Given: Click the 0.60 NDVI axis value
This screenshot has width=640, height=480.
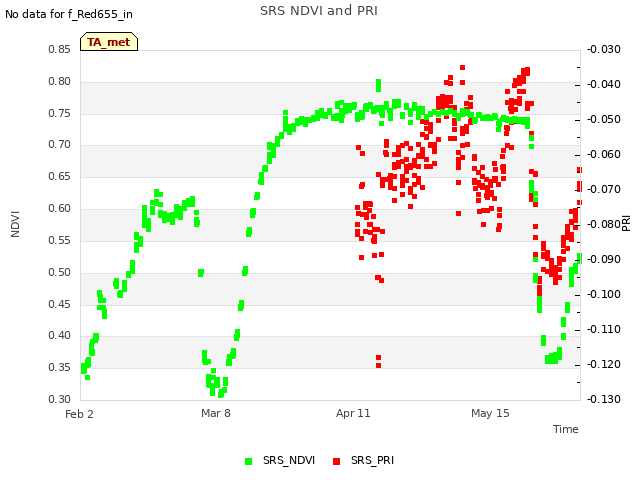Looking at the screenshot, I should (x=60, y=208).
